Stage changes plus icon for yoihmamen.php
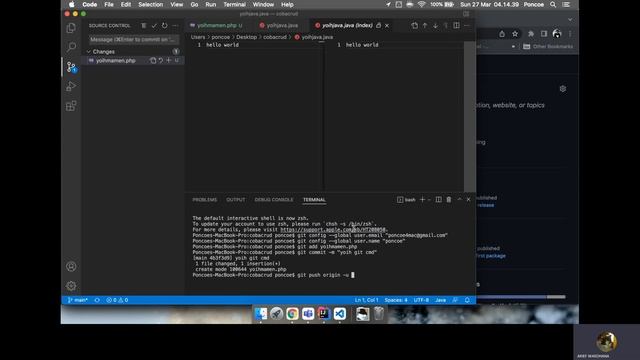 [x=169, y=60]
